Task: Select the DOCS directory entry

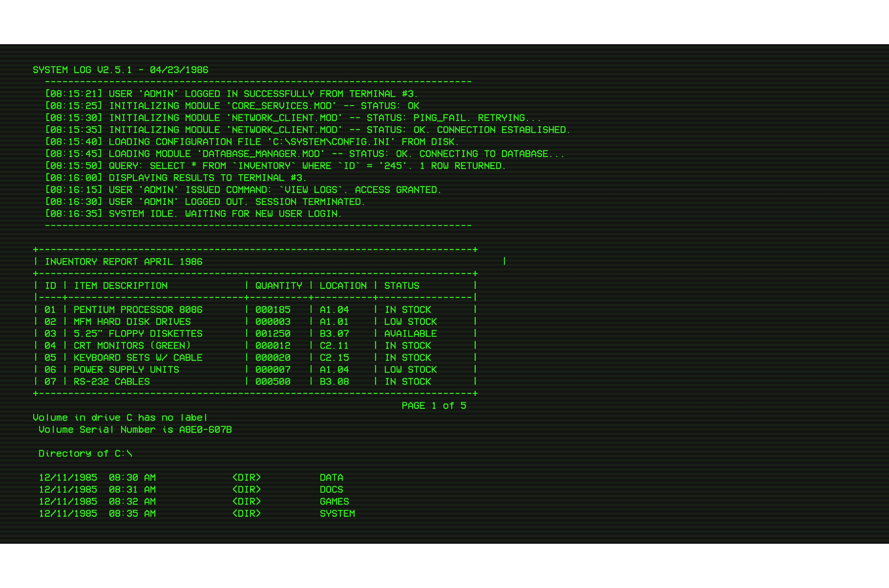Action: pos(331,489)
